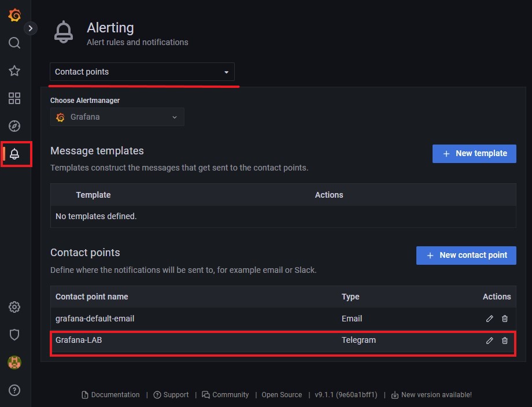This screenshot has width=532, height=407.
Task: Click the 'No templates defined.' row
Action: click(x=283, y=216)
